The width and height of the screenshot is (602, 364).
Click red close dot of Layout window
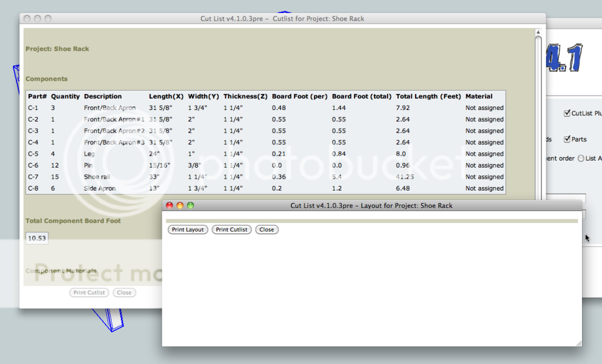[x=170, y=206]
